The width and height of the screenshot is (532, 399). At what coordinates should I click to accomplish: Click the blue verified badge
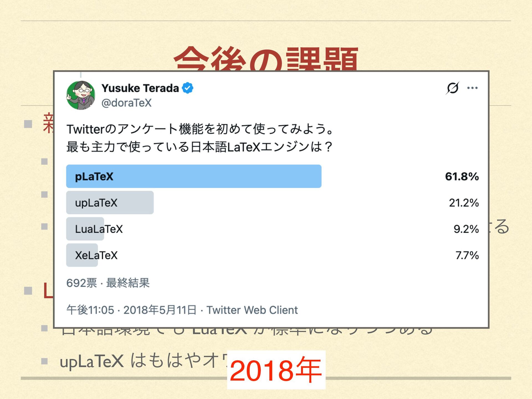[188, 88]
